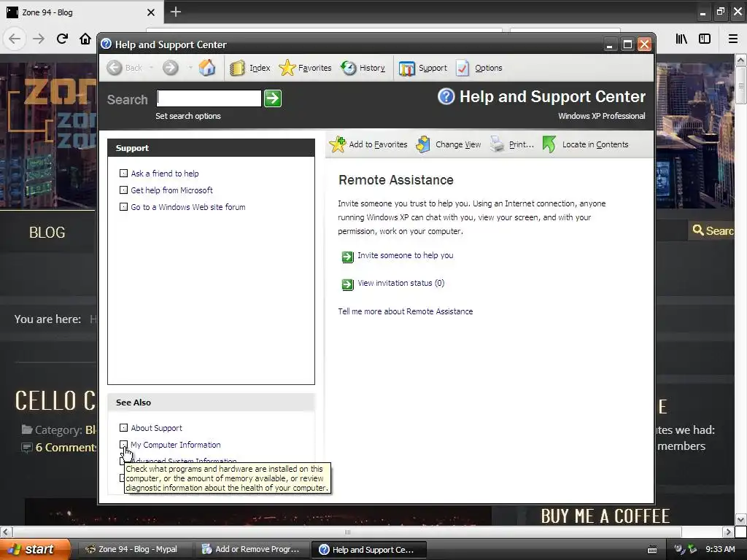Screen dimensions: 747x560
Task: Open Favorites star in help toolbar
Action: point(287,68)
